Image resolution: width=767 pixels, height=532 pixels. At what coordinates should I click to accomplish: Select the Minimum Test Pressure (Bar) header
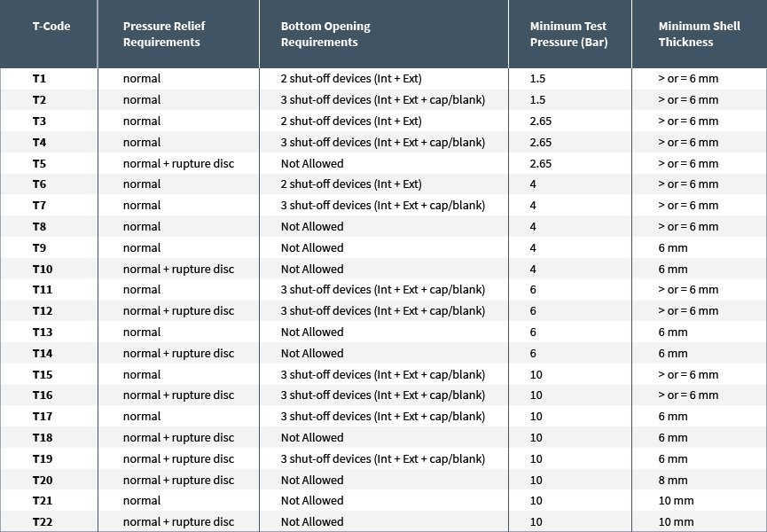point(568,35)
